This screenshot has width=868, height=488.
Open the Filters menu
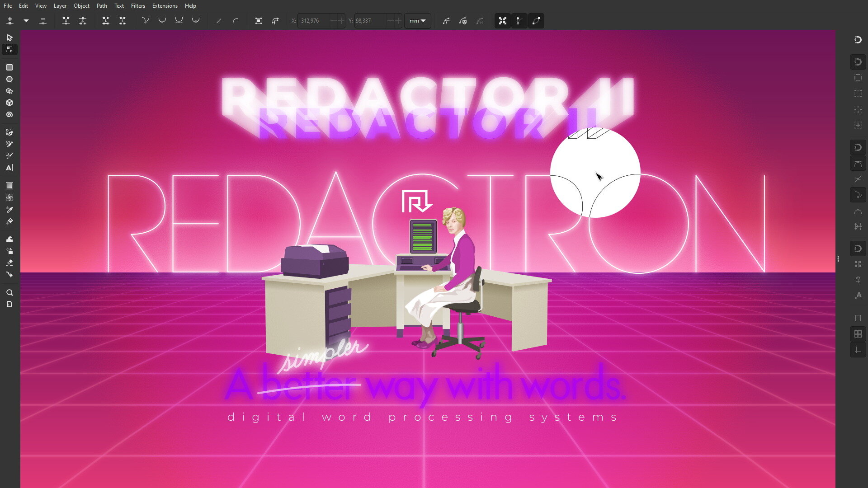pos(138,6)
